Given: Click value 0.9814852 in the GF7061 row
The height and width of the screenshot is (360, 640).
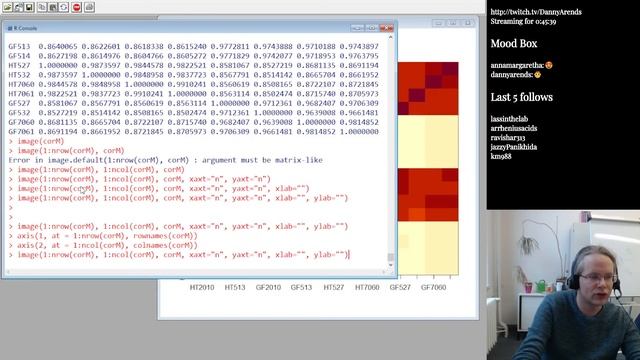Looking at the screenshot, I should (316, 131).
